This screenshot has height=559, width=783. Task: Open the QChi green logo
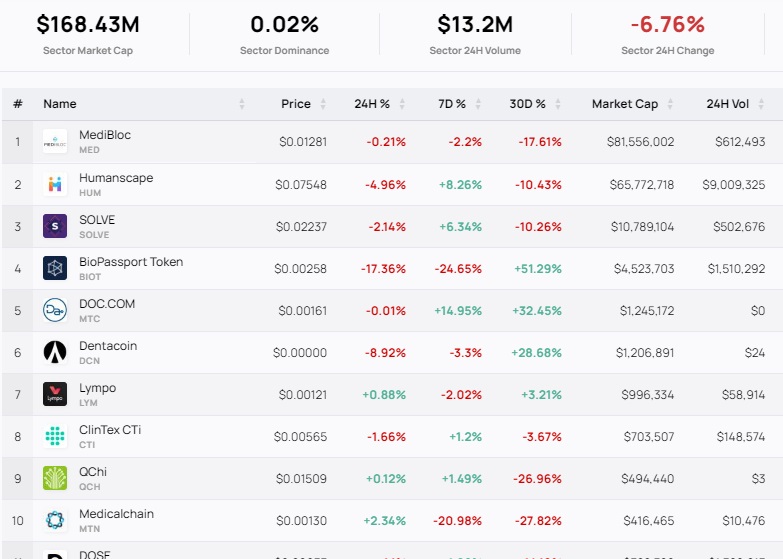tap(55, 478)
